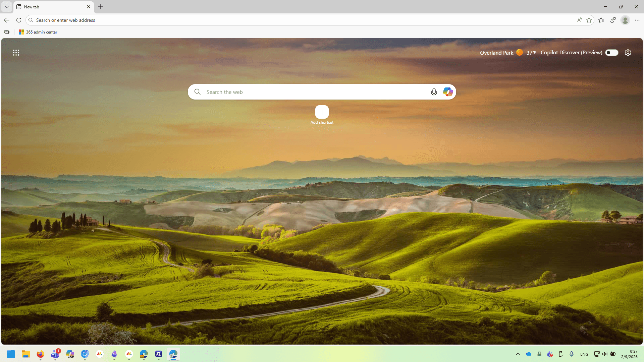Open the 365 admin center bookmark
644x362 pixels.
coord(38,32)
